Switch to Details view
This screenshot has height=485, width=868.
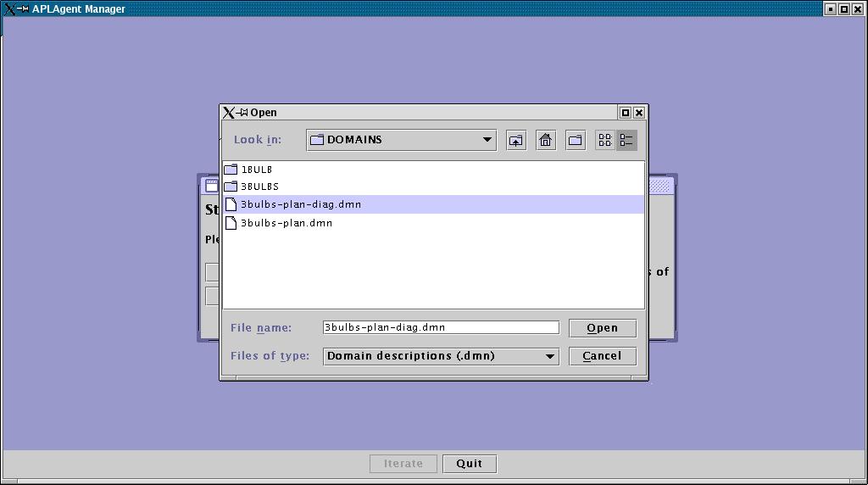[626, 141]
